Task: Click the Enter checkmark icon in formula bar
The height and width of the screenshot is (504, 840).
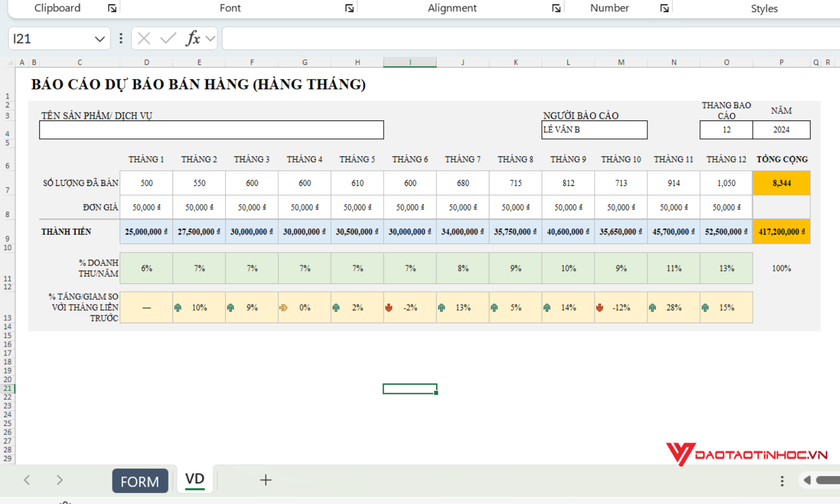Action: pyautogui.click(x=167, y=38)
